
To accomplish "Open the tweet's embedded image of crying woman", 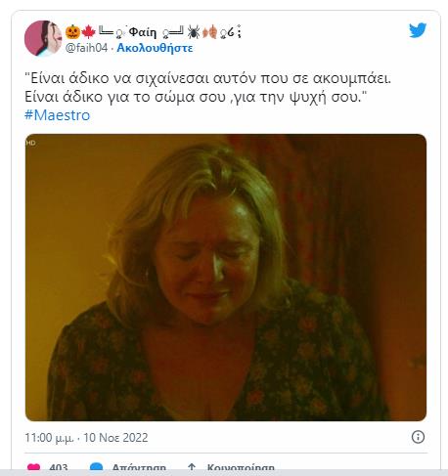I will pyautogui.click(x=226, y=278).
